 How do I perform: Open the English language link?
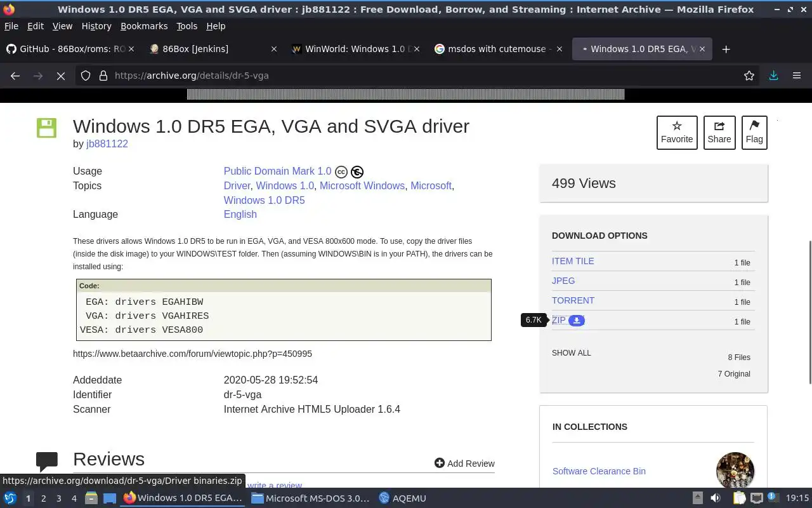pos(240,214)
